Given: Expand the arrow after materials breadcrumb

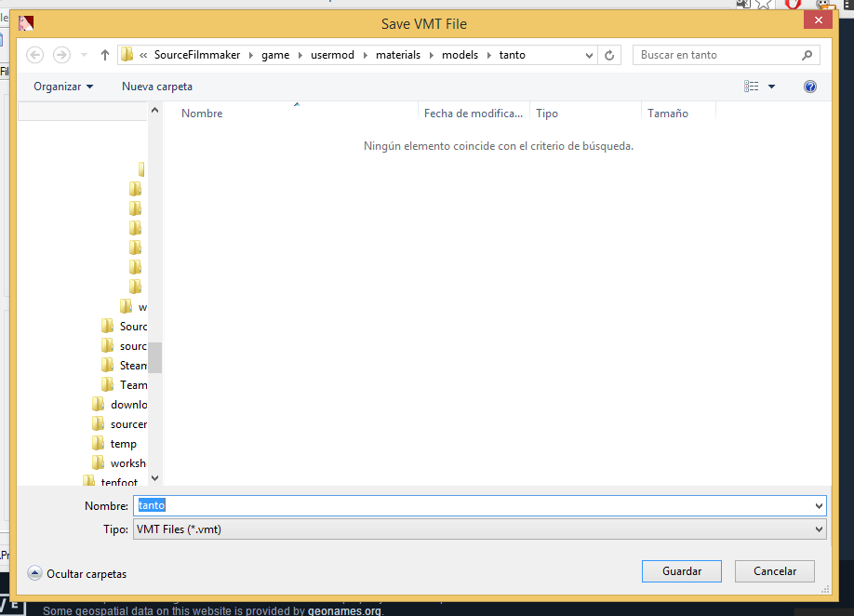Looking at the screenshot, I should pyautogui.click(x=432, y=55).
